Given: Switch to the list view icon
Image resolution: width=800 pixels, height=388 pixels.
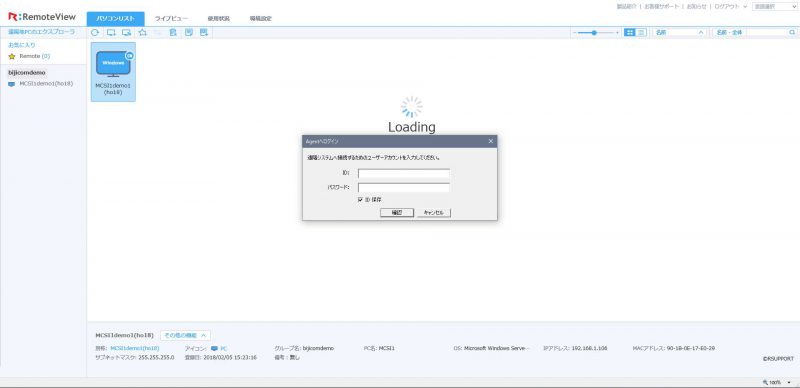Looking at the screenshot, I should coord(641,32).
